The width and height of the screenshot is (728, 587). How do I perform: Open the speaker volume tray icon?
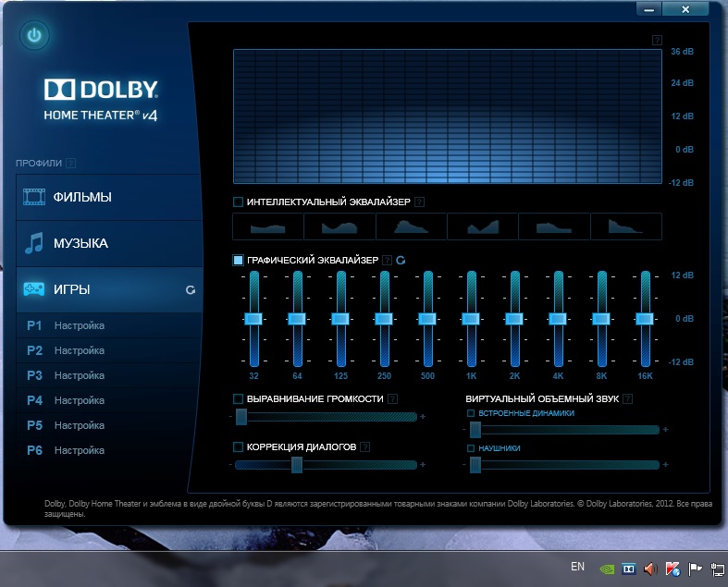(651, 569)
